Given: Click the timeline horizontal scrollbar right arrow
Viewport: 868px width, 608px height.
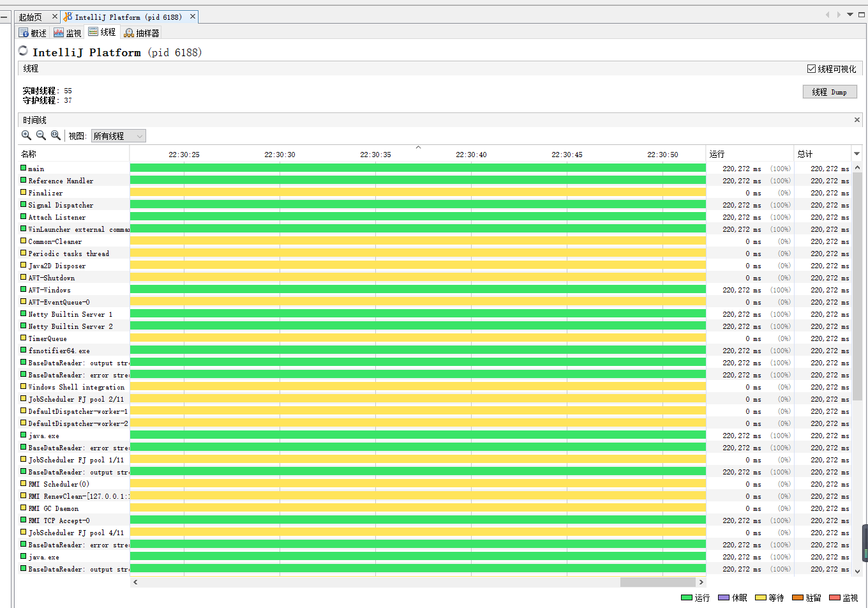Looking at the screenshot, I should (701, 582).
